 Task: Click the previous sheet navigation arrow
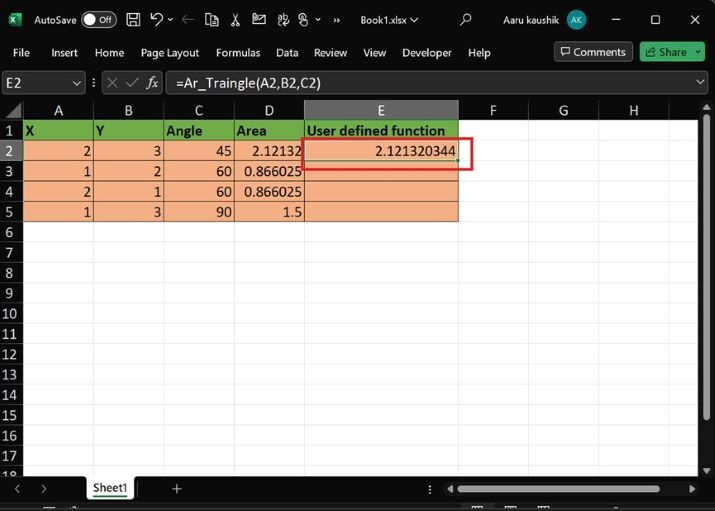pos(17,489)
